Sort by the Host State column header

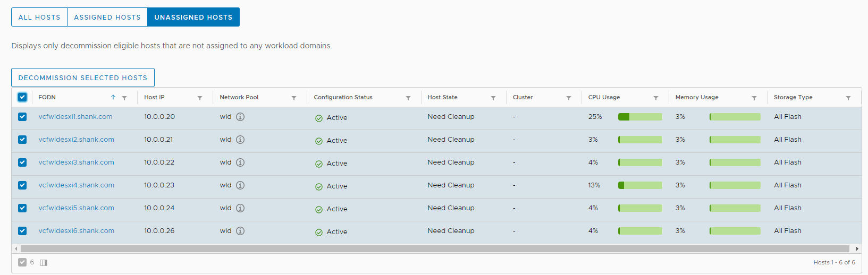click(442, 97)
